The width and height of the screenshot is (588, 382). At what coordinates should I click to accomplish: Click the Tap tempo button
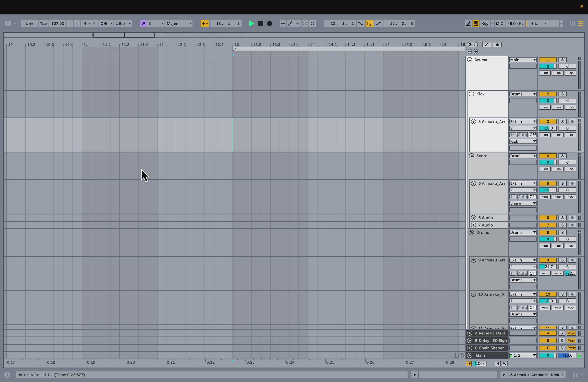[x=43, y=24]
